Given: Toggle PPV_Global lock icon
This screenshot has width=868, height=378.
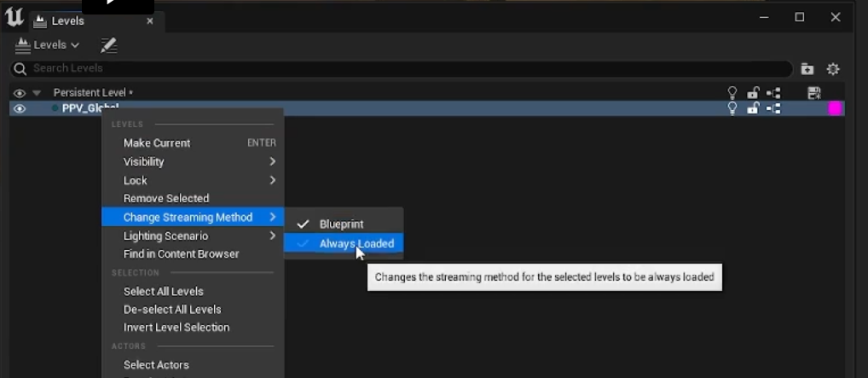Looking at the screenshot, I should tap(753, 108).
